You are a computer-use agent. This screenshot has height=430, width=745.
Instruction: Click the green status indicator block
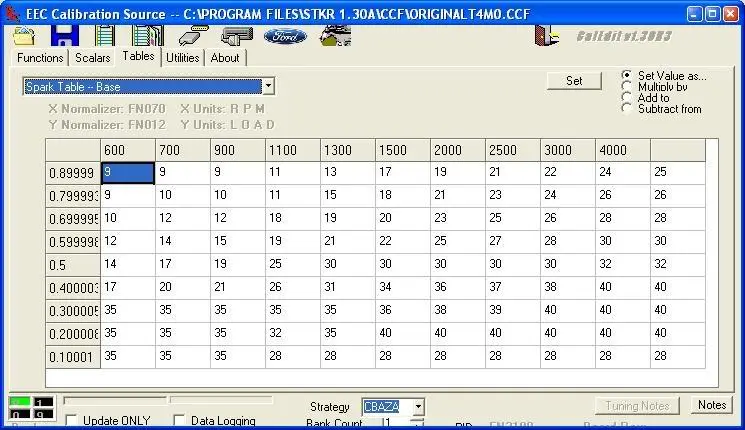pyautogui.click(x=19, y=402)
